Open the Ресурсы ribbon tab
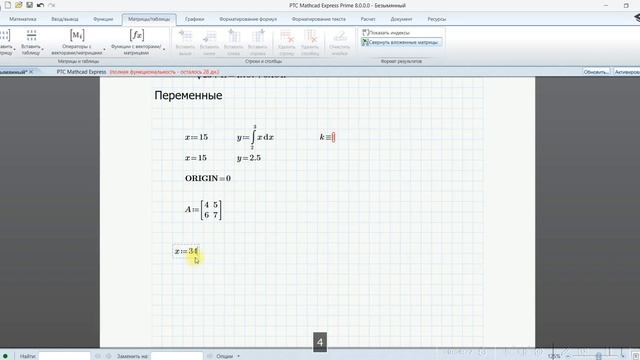Screen dimensions: 640x360 pyautogui.click(x=437, y=19)
